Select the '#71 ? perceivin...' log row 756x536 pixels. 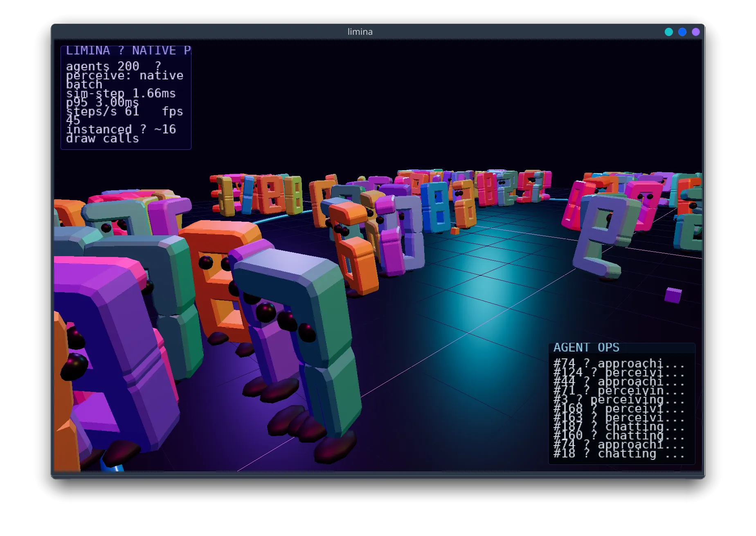click(619, 391)
